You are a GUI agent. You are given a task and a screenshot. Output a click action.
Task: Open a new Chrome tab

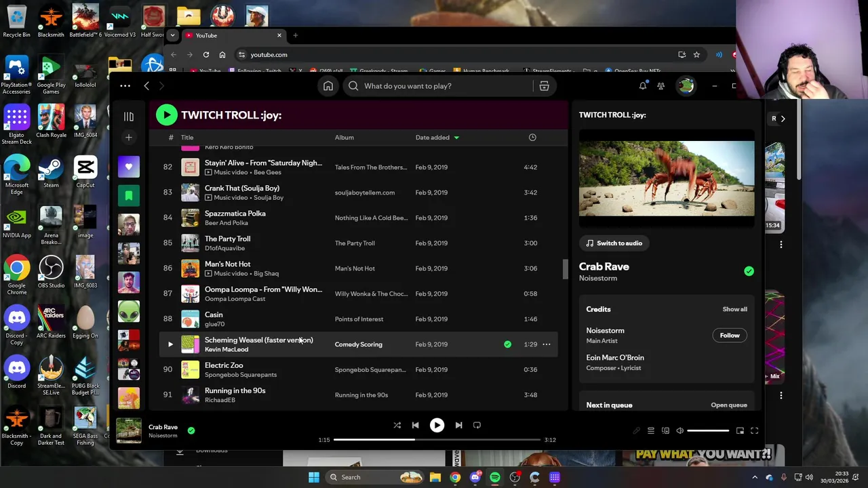pos(295,35)
